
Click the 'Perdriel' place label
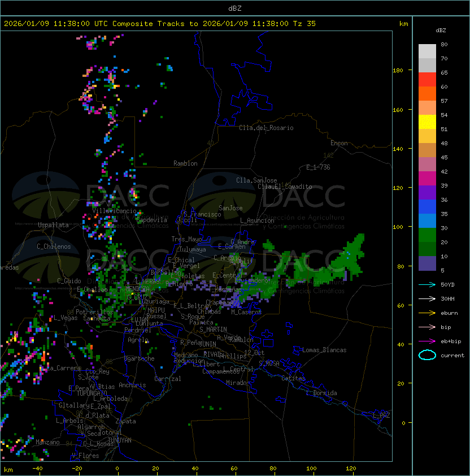138,330
